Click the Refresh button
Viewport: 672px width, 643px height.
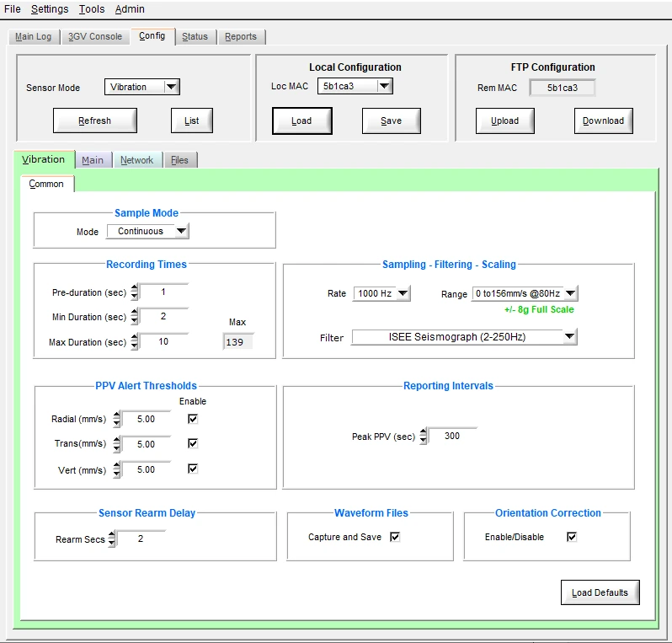coord(94,121)
